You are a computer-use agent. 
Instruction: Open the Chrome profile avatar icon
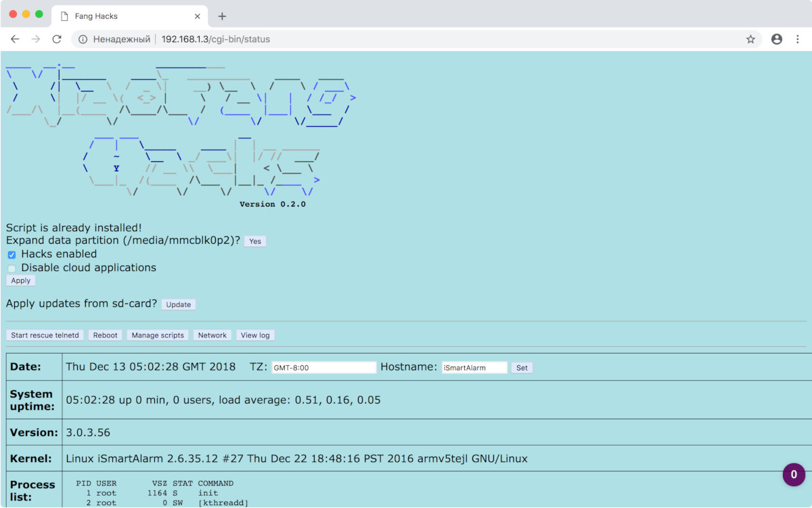tap(777, 39)
